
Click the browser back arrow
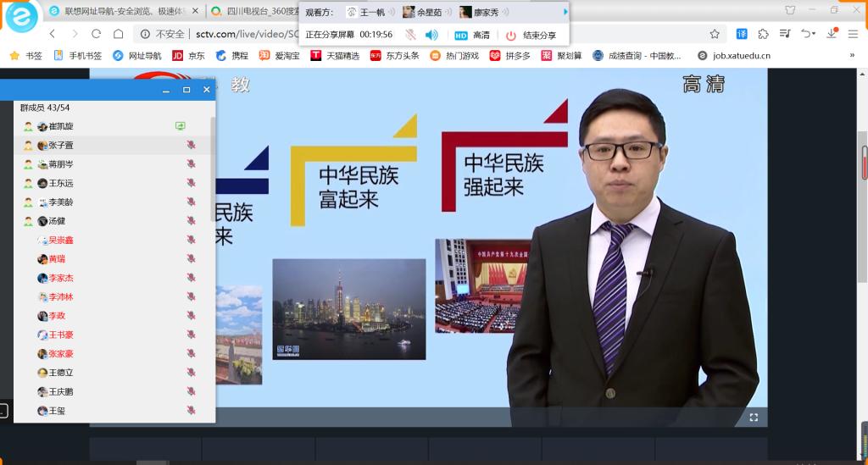[x=53, y=34]
